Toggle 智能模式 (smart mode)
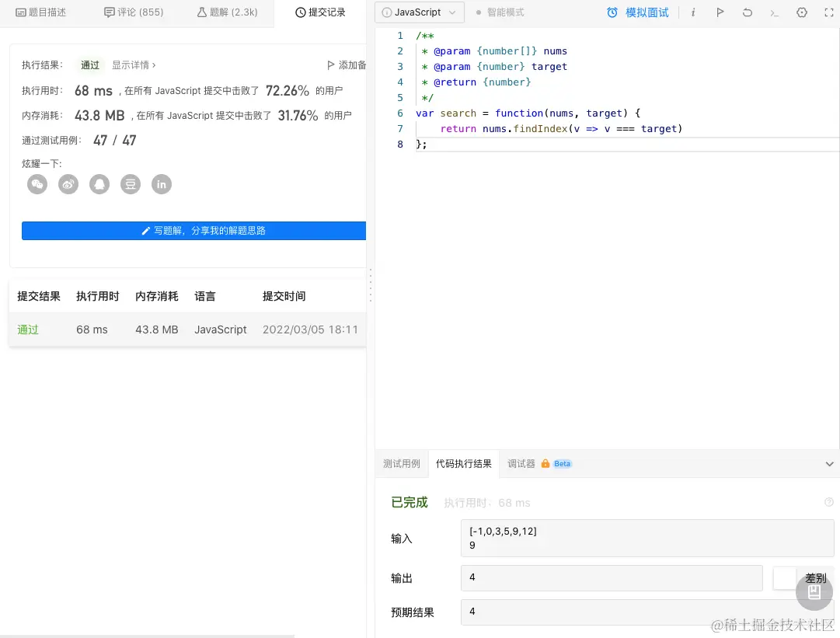The height and width of the screenshot is (638, 840). point(500,12)
